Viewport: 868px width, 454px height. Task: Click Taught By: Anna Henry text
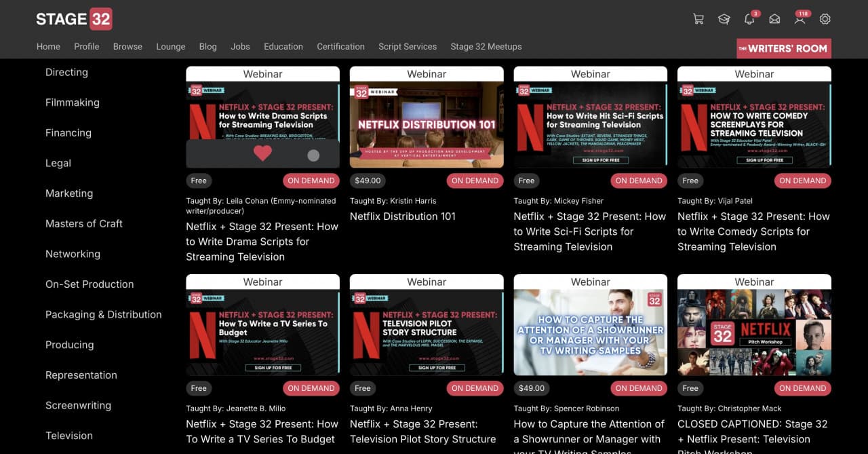391,409
